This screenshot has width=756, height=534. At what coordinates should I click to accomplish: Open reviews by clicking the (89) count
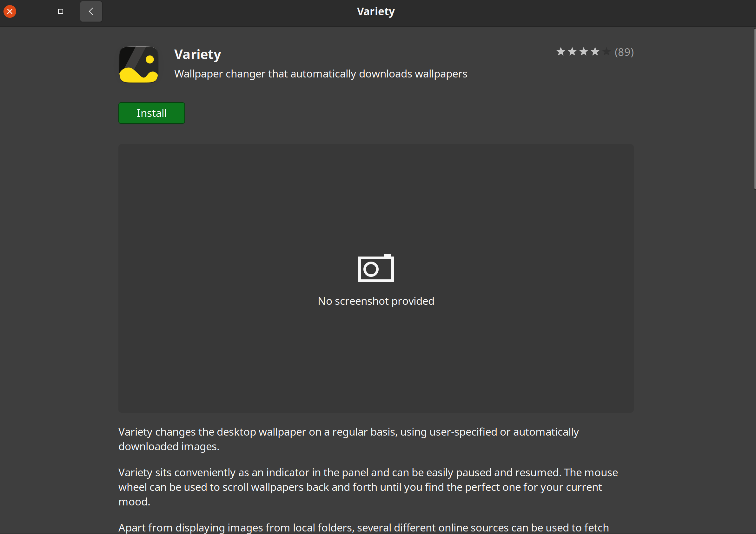[x=624, y=52]
